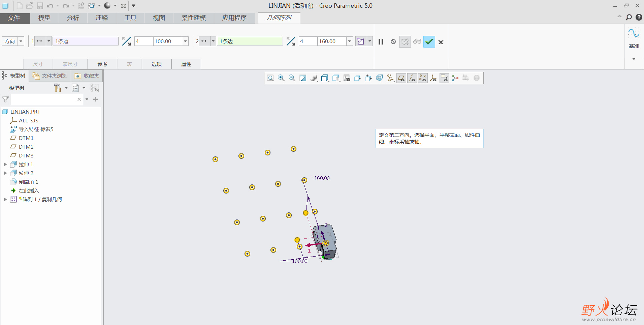Open the help question mark icon
The image size is (644, 325).
[x=639, y=17]
